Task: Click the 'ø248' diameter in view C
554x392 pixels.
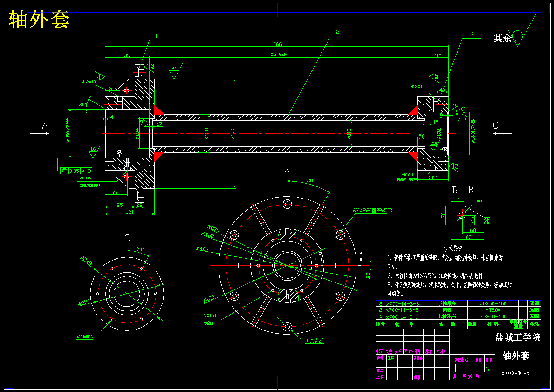Action: pyautogui.click(x=86, y=261)
